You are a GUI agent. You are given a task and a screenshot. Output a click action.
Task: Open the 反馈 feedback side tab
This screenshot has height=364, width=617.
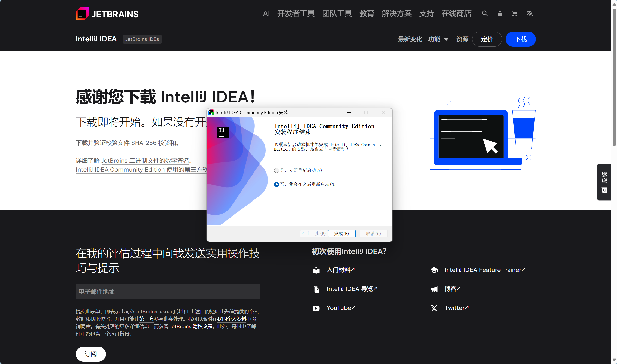pos(604,182)
